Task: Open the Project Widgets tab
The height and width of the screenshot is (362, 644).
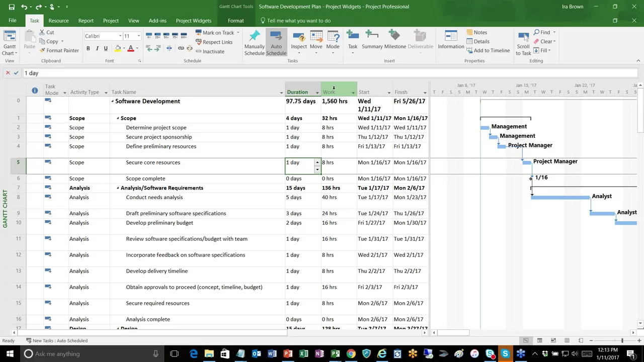Action: pyautogui.click(x=193, y=21)
